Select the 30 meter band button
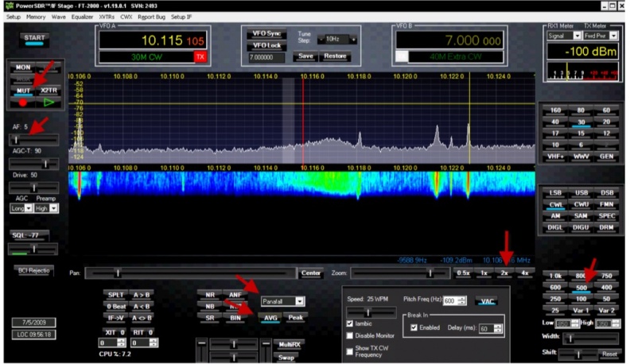This screenshot has height=364, width=630. tap(581, 122)
